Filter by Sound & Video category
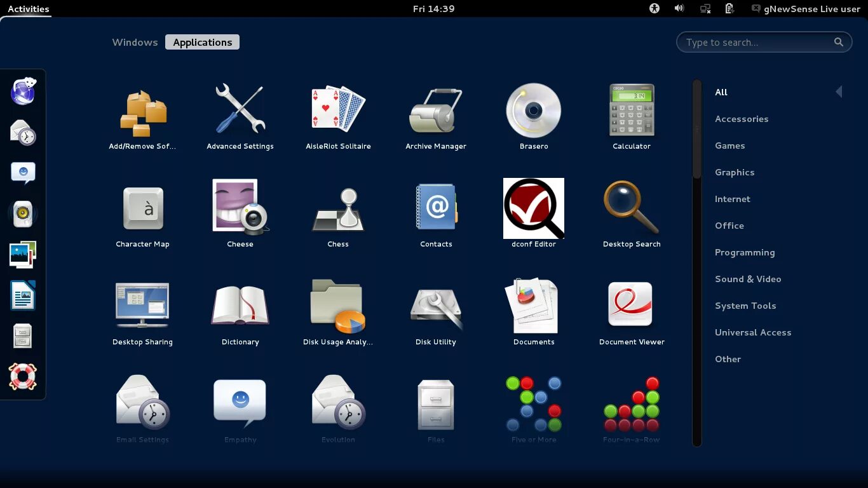Viewport: 868px width, 488px height. pos(748,279)
